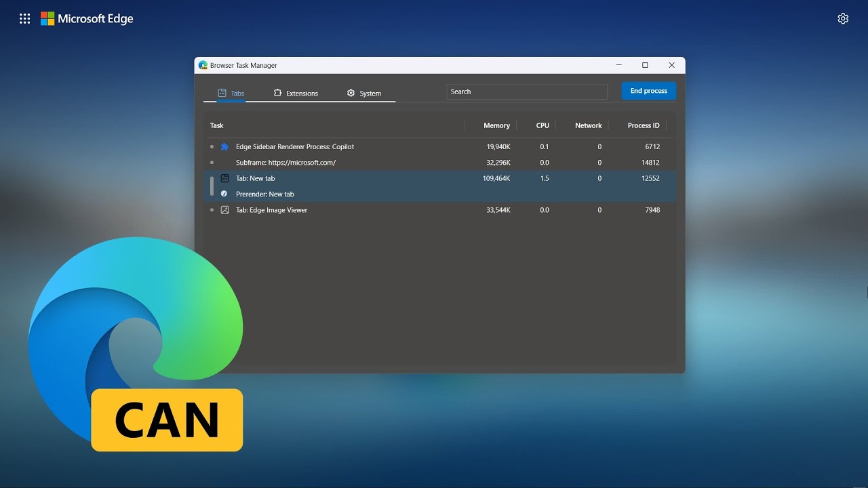
Task: Click the Copilot puzzle-piece icon in task list
Action: click(224, 146)
